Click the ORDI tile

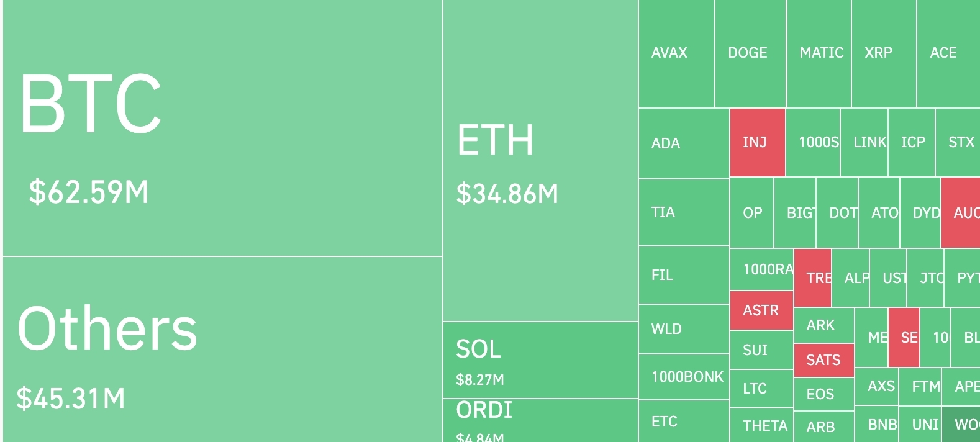click(540, 420)
